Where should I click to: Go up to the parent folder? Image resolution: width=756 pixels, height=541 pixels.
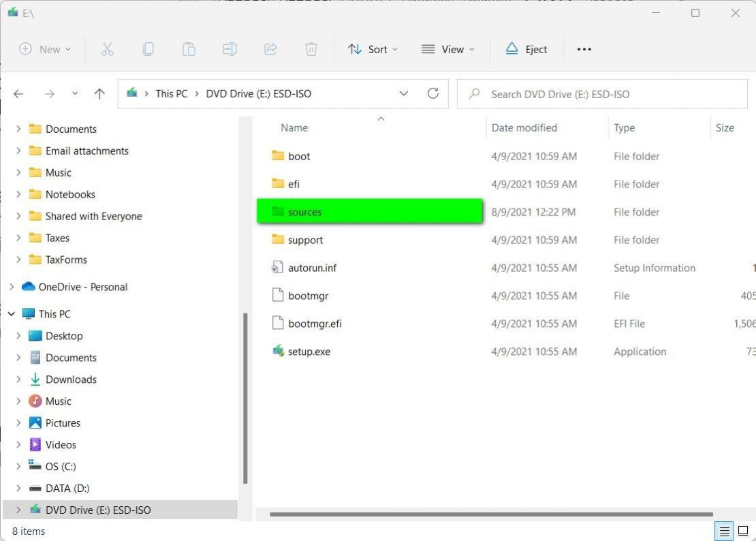pos(99,93)
